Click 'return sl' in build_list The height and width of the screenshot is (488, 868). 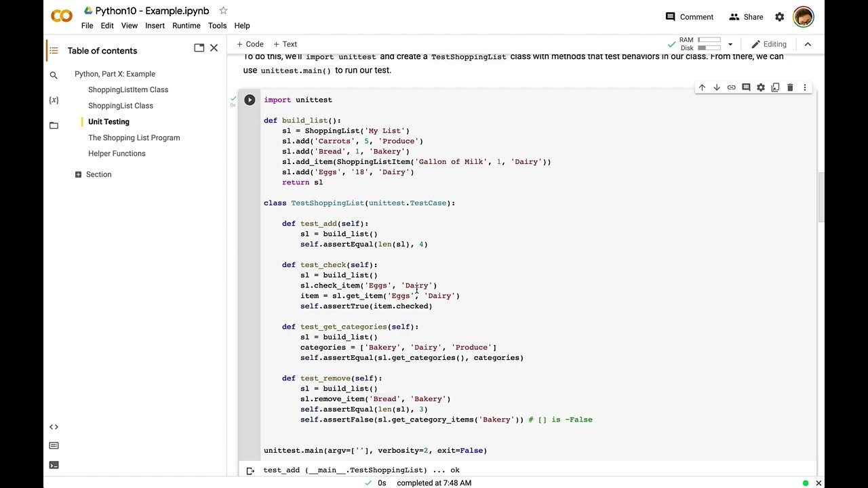[302, 182]
